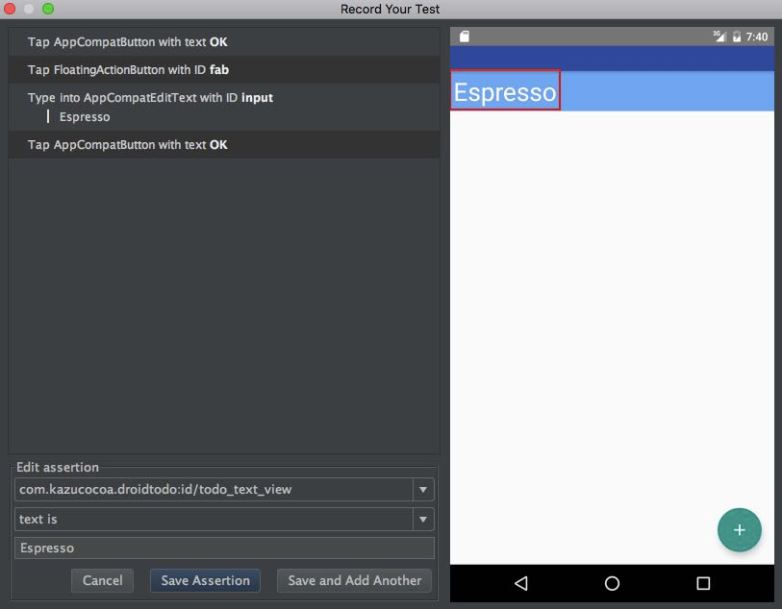Click the signal strength icon in status bar
The height and width of the screenshot is (609, 782).
[719, 36]
